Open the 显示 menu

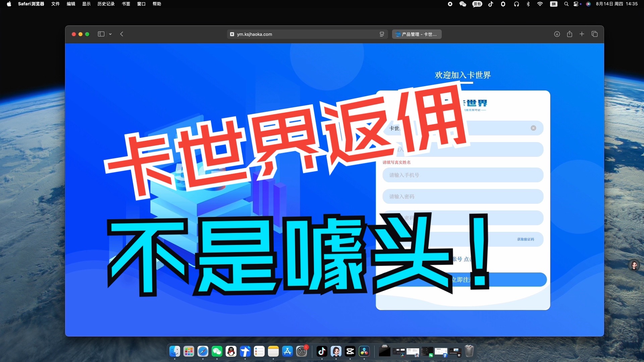click(x=87, y=4)
